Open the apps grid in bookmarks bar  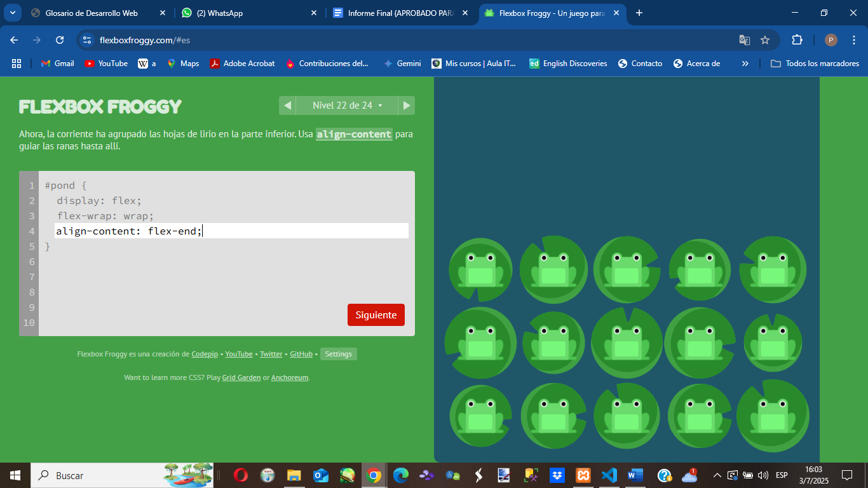pyautogui.click(x=17, y=64)
